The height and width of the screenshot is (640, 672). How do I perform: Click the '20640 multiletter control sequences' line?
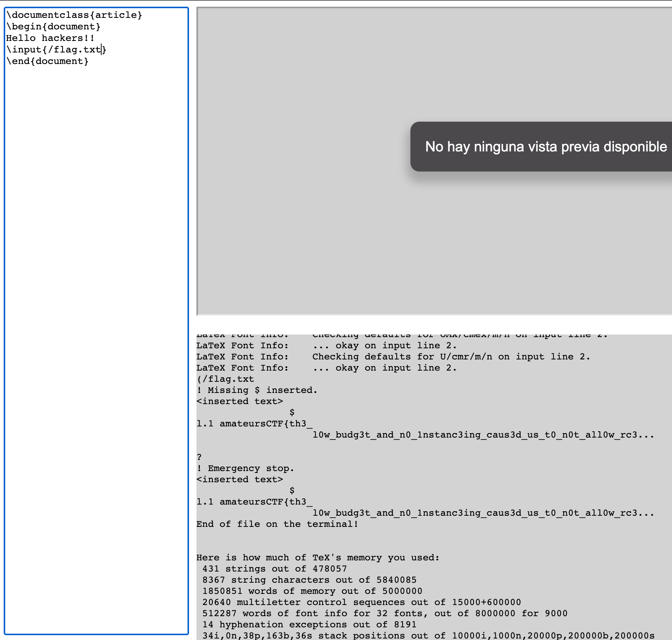point(362,602)
